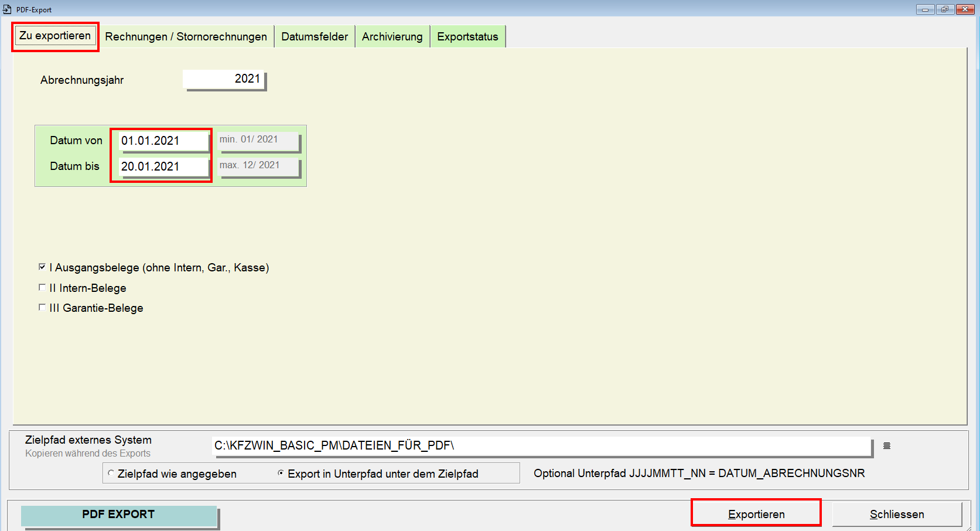Open the Datumsfelder tab

click(x=315, y=37)
